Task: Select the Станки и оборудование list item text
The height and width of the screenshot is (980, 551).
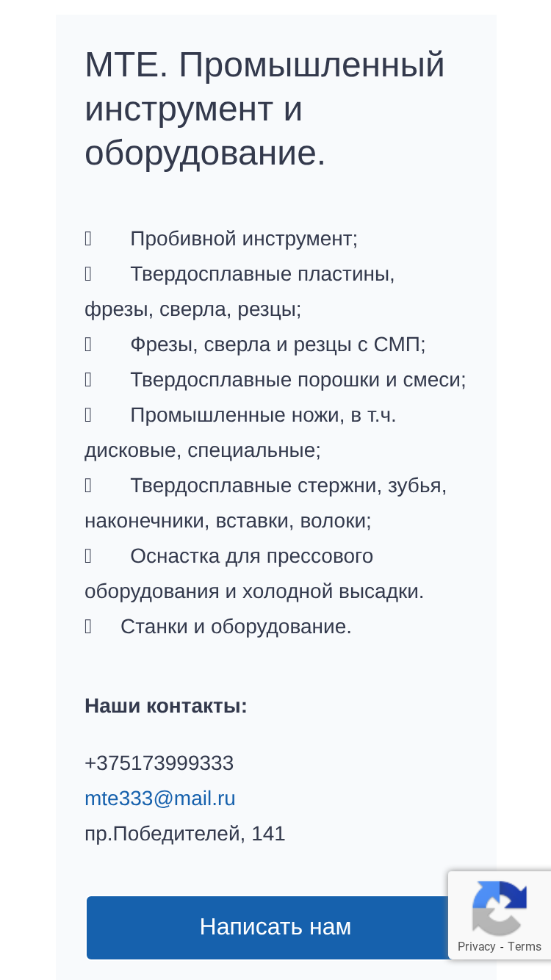Action: [x=236, y=627]
